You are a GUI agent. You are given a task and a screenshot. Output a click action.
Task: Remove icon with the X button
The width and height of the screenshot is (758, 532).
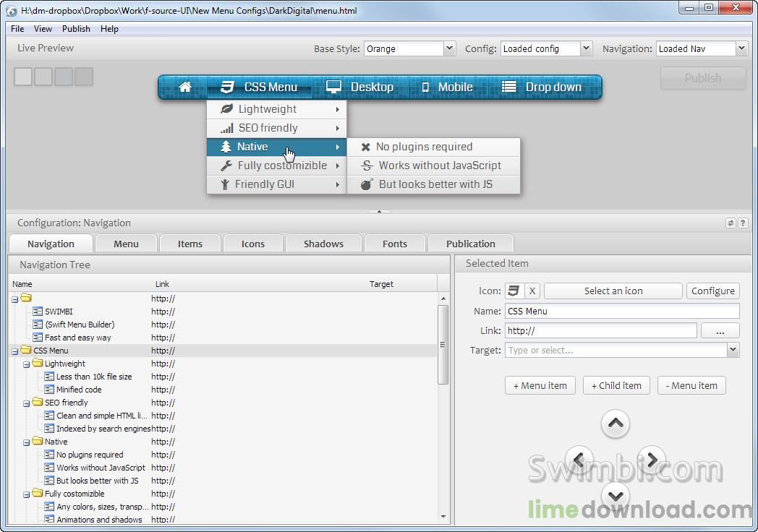click(532, 291)
